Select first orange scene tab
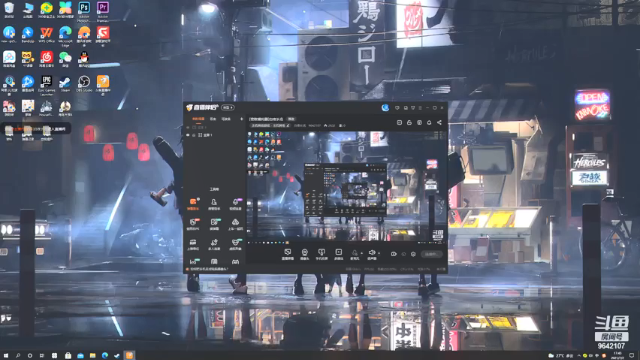This screenshot has width=640, height=360. (198, 119)
